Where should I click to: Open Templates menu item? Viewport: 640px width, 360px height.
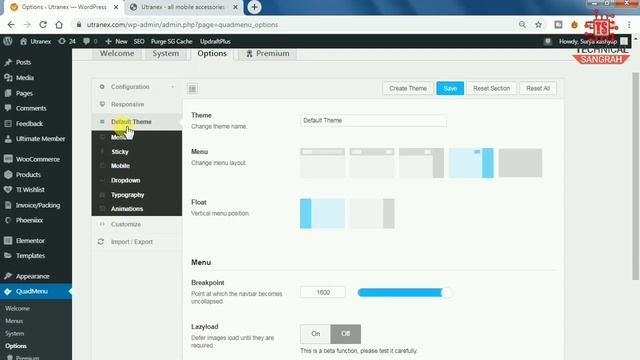(x=30, y=256)
